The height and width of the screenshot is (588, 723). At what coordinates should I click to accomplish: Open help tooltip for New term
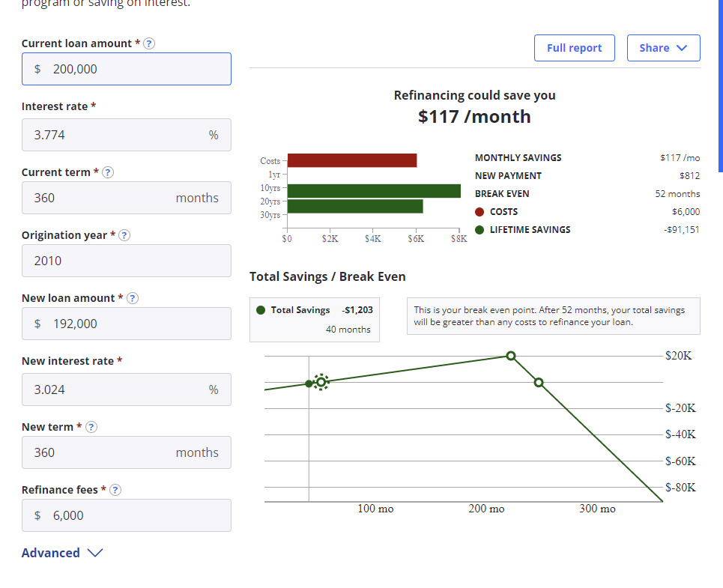click(91, 427)
